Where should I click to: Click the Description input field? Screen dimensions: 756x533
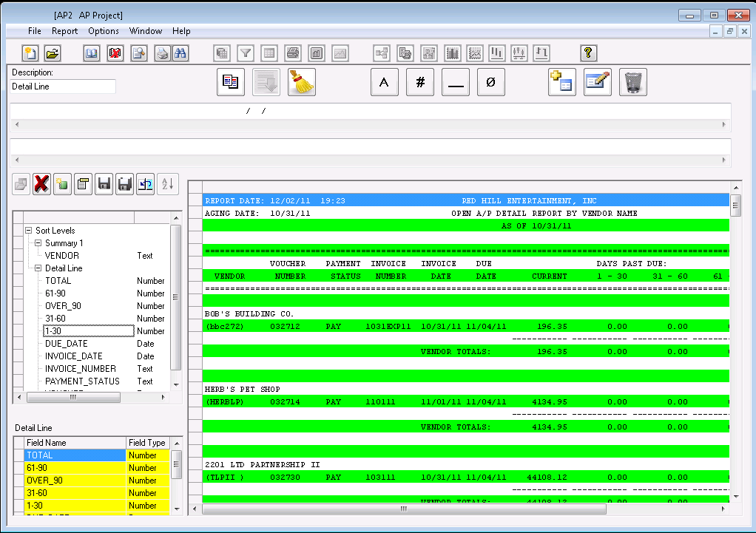[x=64, y=86]
